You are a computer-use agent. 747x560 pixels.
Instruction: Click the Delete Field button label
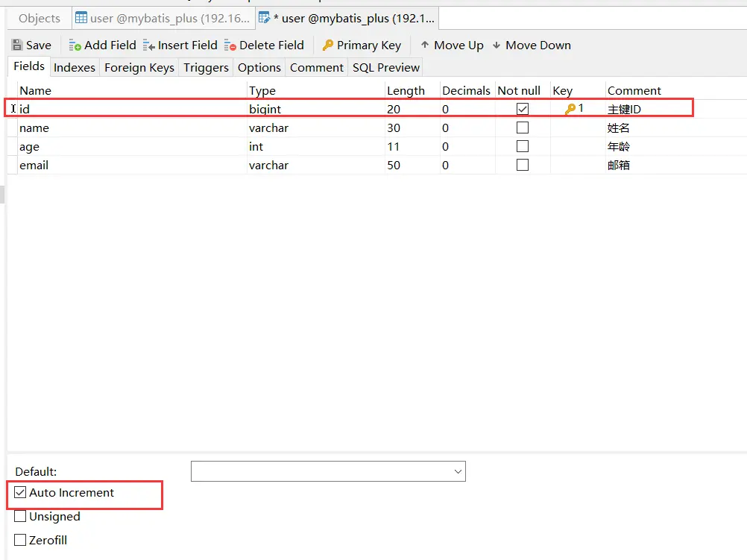click(x=271, y=45)
